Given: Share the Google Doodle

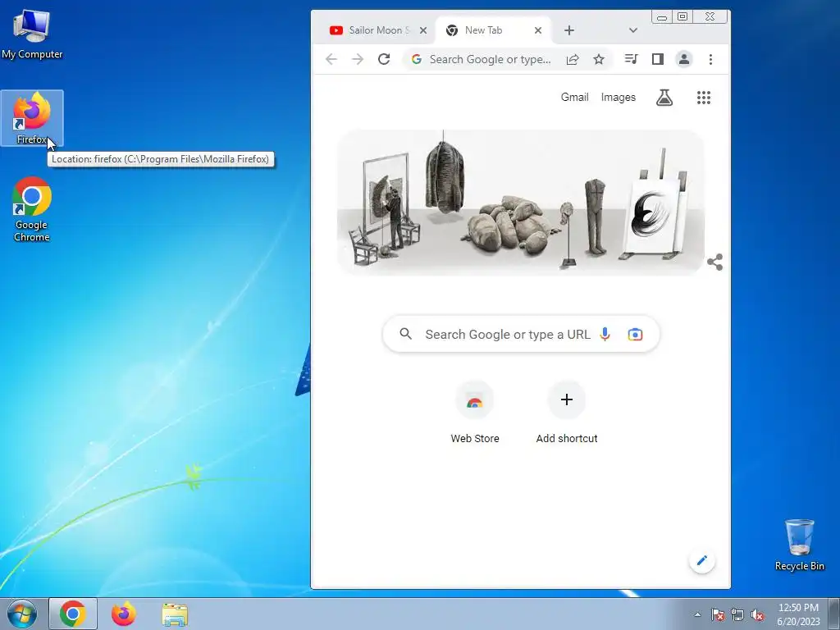Looking at the screenshot, I should click(x=714, y=262).
